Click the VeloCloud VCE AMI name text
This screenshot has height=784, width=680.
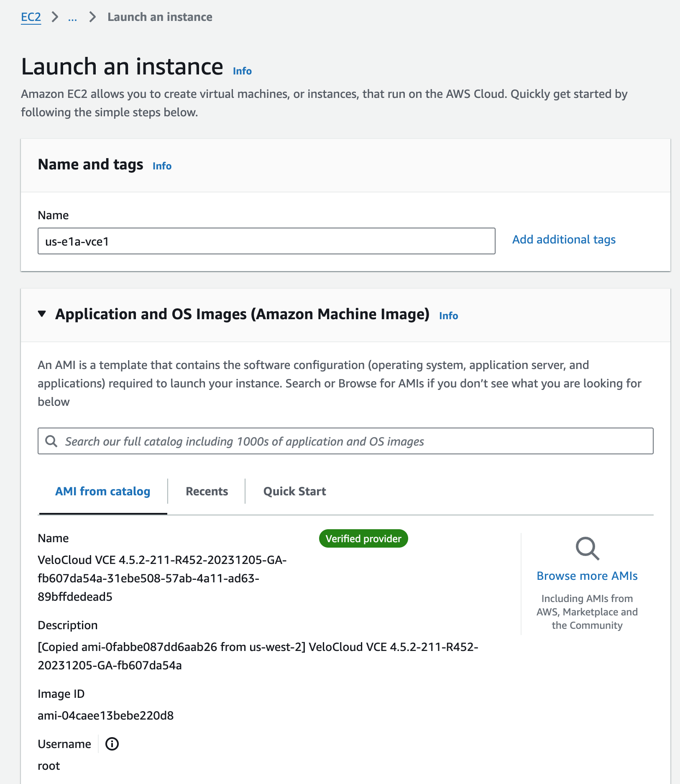pos(162,578)
